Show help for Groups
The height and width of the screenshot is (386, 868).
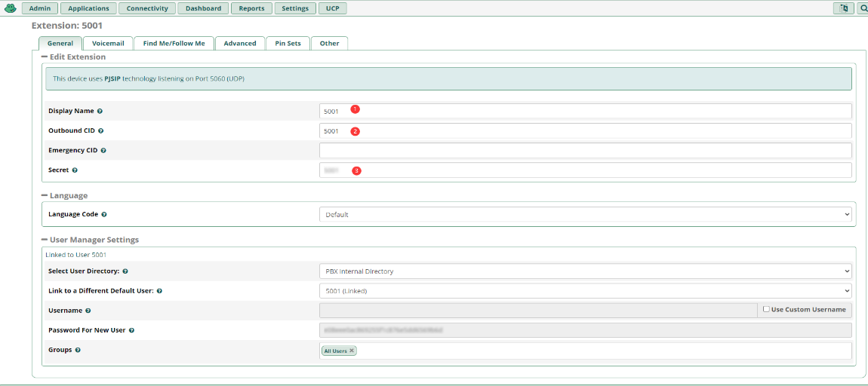(78, 350)
